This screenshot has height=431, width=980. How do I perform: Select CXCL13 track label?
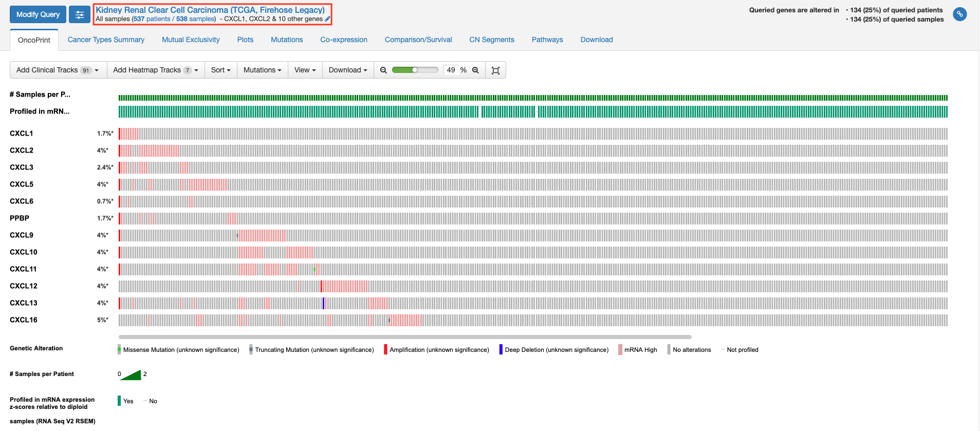24,303
